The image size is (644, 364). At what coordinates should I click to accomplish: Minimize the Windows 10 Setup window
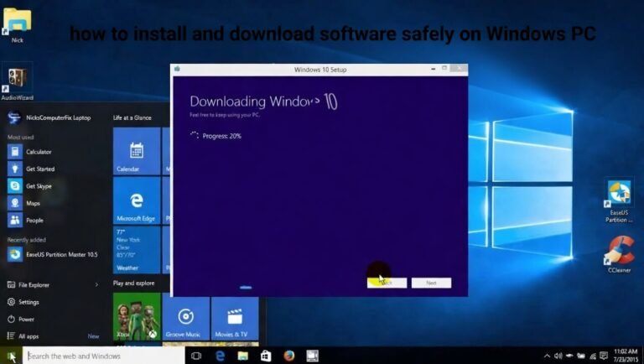(434, 69)
